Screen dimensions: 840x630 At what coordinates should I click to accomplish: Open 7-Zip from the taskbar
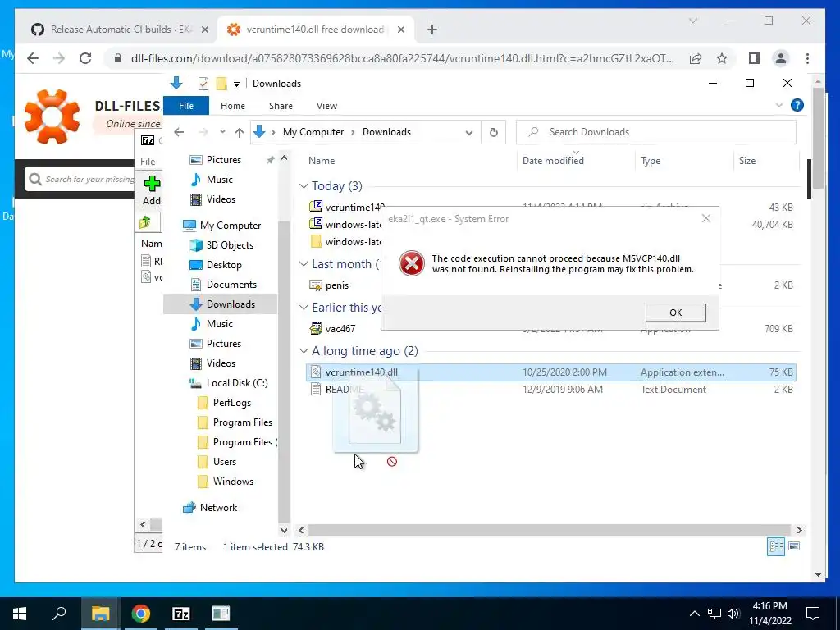pyautogui.click(x=181, y=614)
